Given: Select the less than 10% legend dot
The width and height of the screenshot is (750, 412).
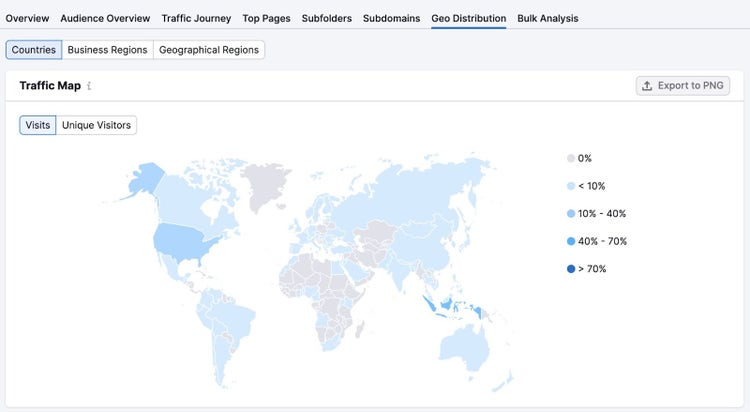Looking at the screenshot, I should (571, 186).
